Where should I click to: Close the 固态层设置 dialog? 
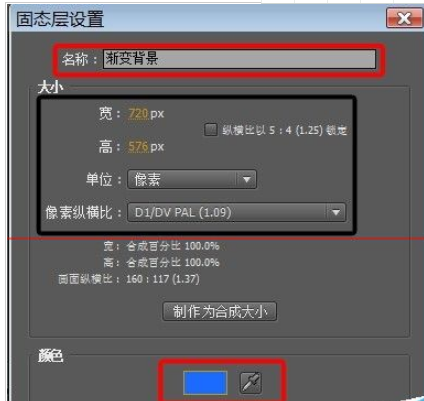(404, 18)
